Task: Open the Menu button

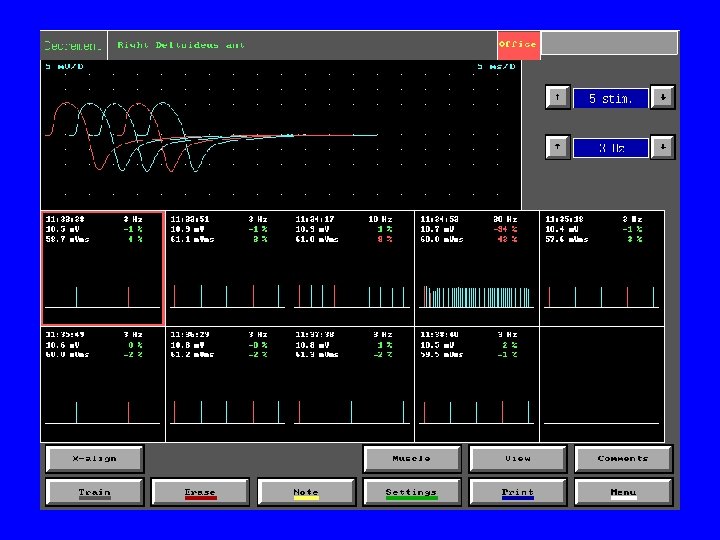Action: [622, 492]
